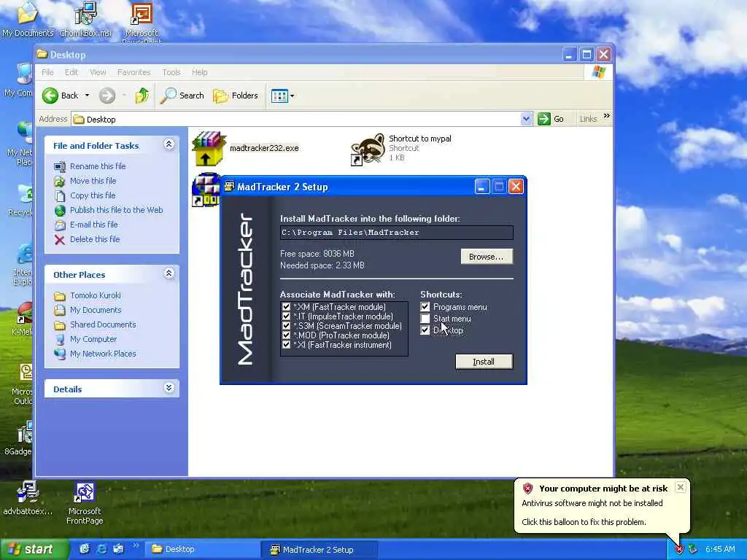Uncheck *.XM FastTracker module association
Screen dimensions: 747x560
[286, 307]
